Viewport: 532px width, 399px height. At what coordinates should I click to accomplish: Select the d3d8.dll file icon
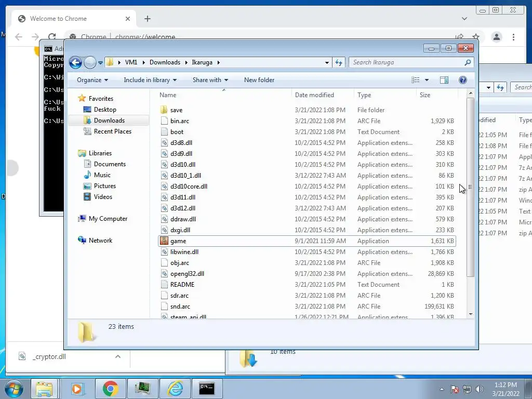[x=164, y=143]
